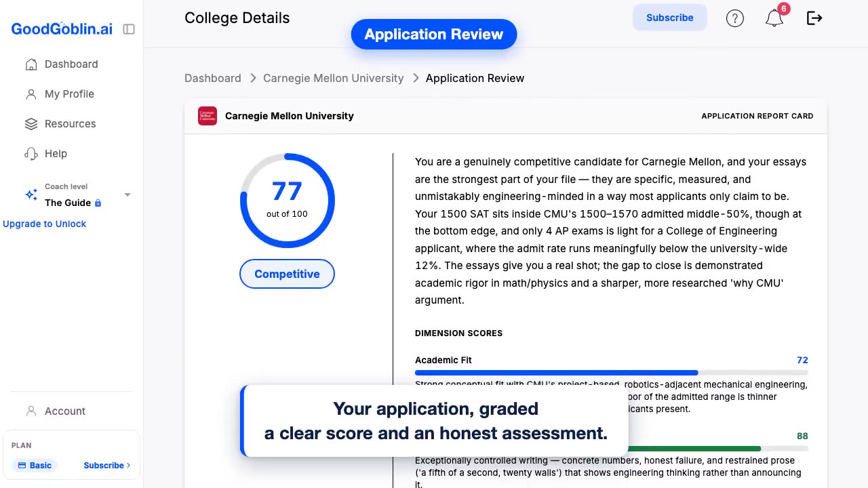Viewport: 868px width, 488px height.
Task: Click the College Details page title
Action: [237, 18]
